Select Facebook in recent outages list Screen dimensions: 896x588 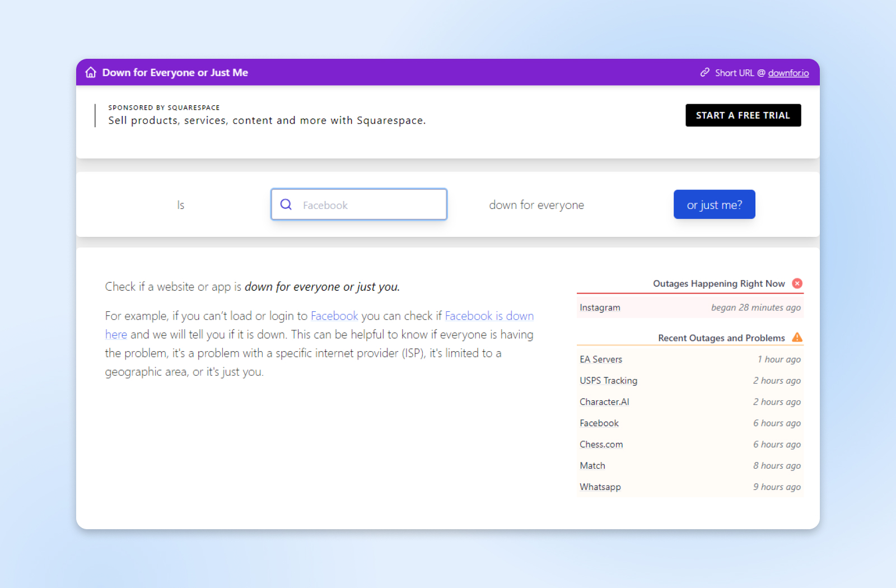coord(599,423)
